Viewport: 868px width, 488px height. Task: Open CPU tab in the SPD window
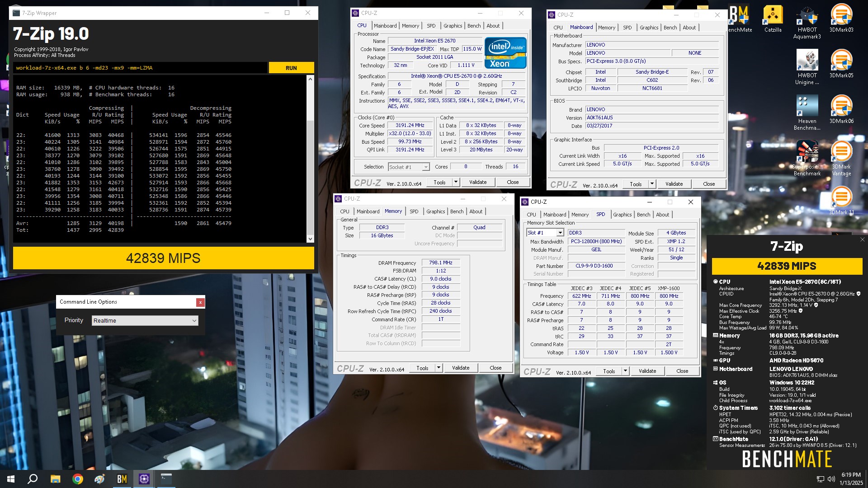531,215
